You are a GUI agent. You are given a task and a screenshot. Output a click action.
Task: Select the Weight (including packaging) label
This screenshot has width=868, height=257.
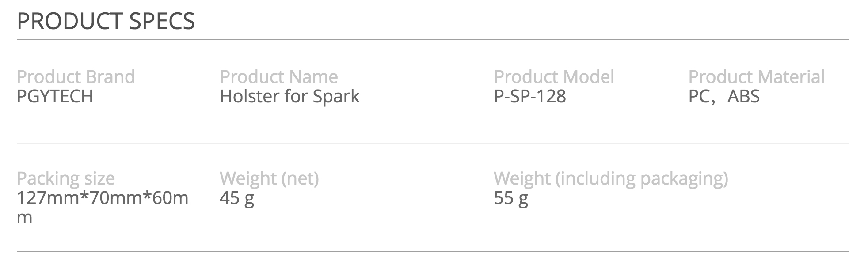611,178
